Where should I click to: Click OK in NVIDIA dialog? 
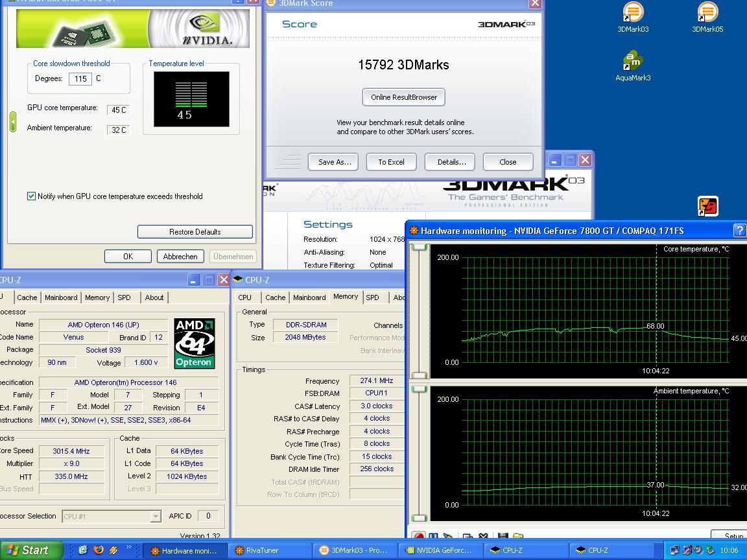click(128, 256)
